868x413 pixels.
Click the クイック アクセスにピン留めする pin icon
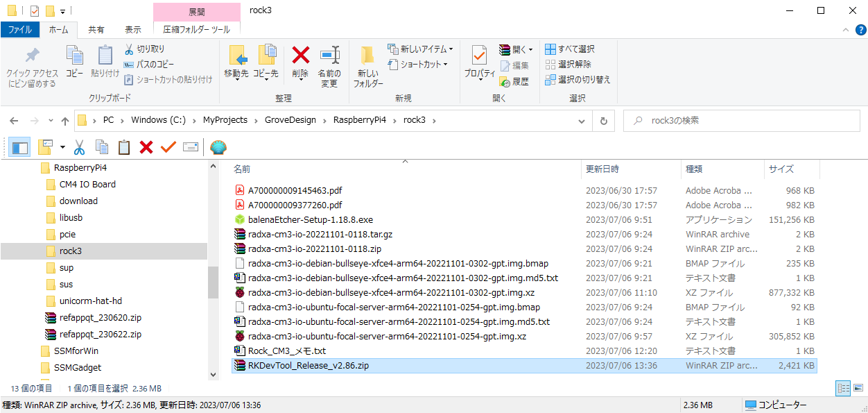click(x=32, y=56)
